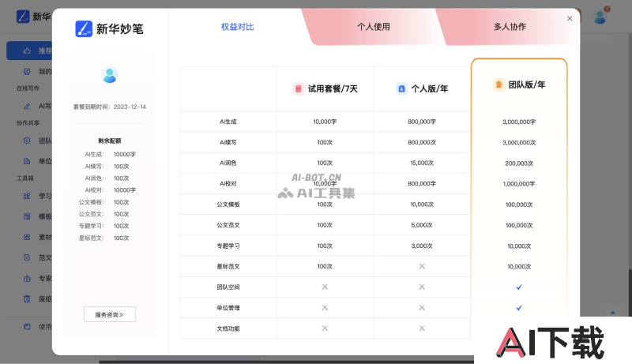Click the 套餐到期时间 2023-12-14 text

click(x=110, y=107)
